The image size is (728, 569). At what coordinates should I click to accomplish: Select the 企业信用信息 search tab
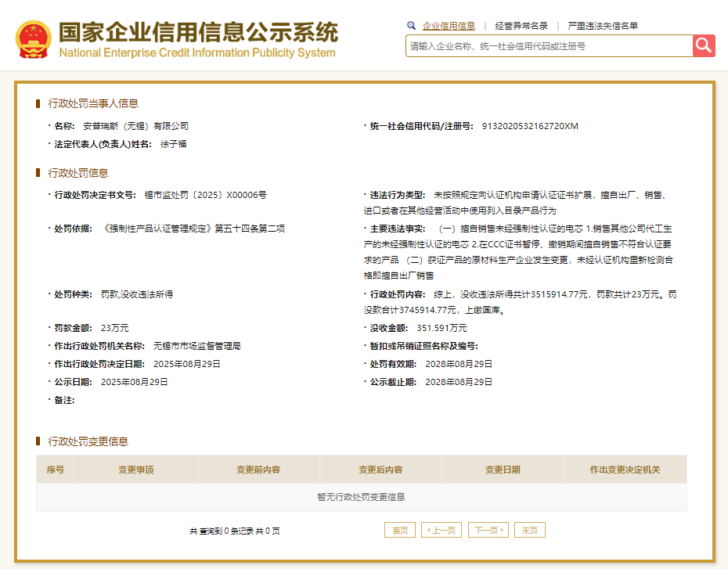coord(449,26)
